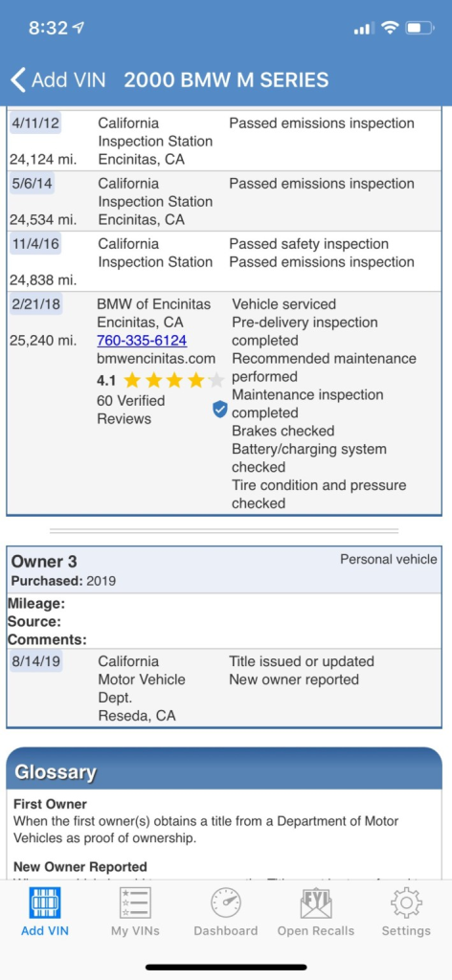Tap the verified reviews shield badge

coord(219,410)
